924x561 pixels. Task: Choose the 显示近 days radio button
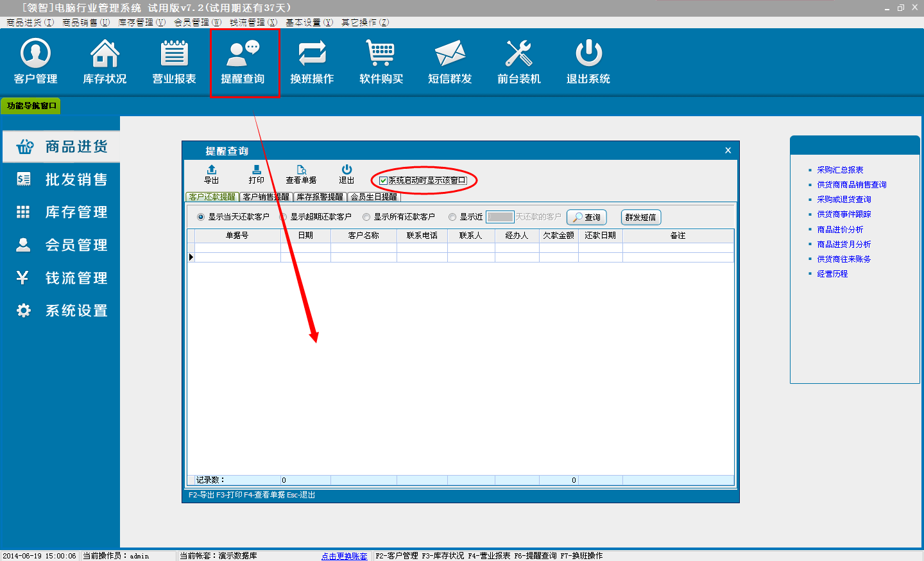coord(452,217)
